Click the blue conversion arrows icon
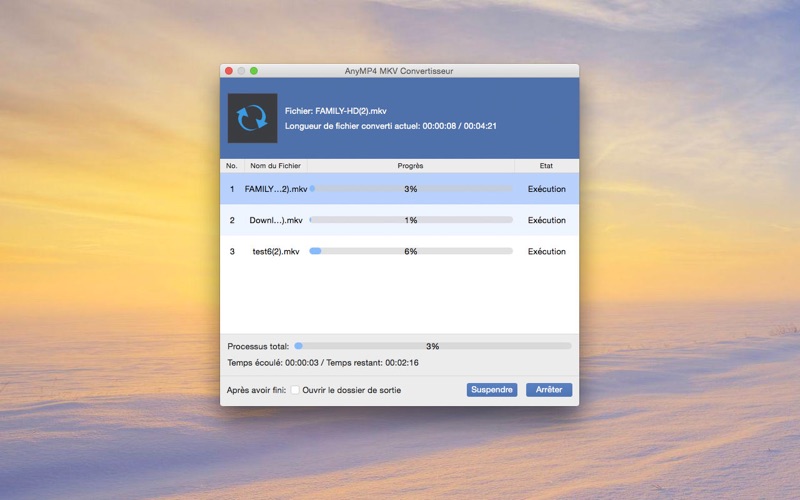The height and width of the screenshot is (500, 800). coord(252,118)
